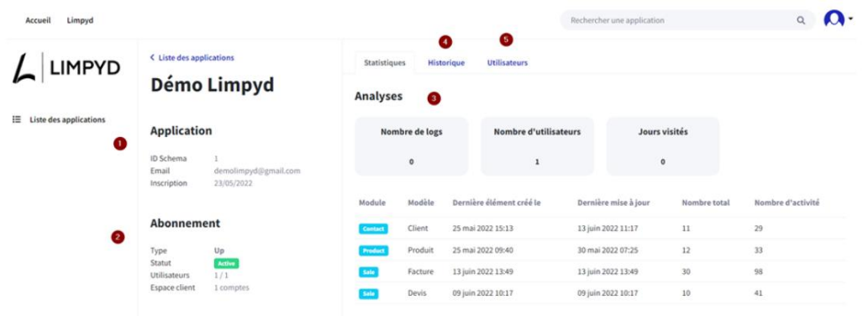Click the Démo Limpyd title
The height and width of the screenshot is (316, 868).
pos(212,85)
